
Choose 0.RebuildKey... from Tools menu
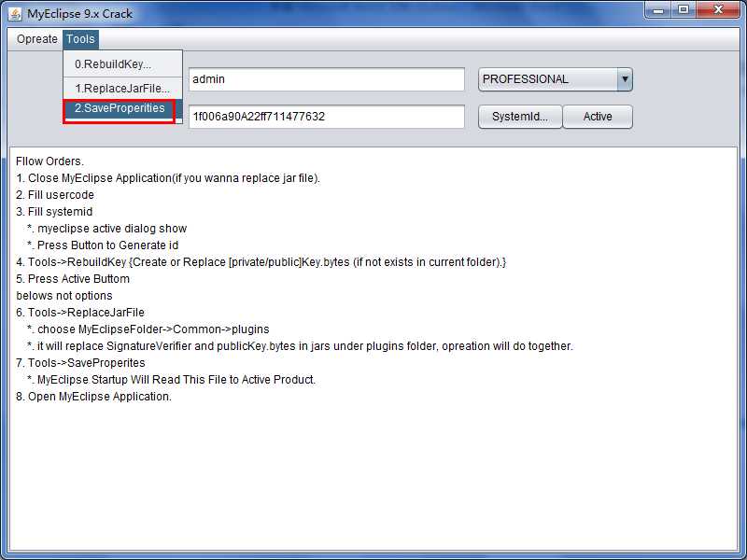123,64
